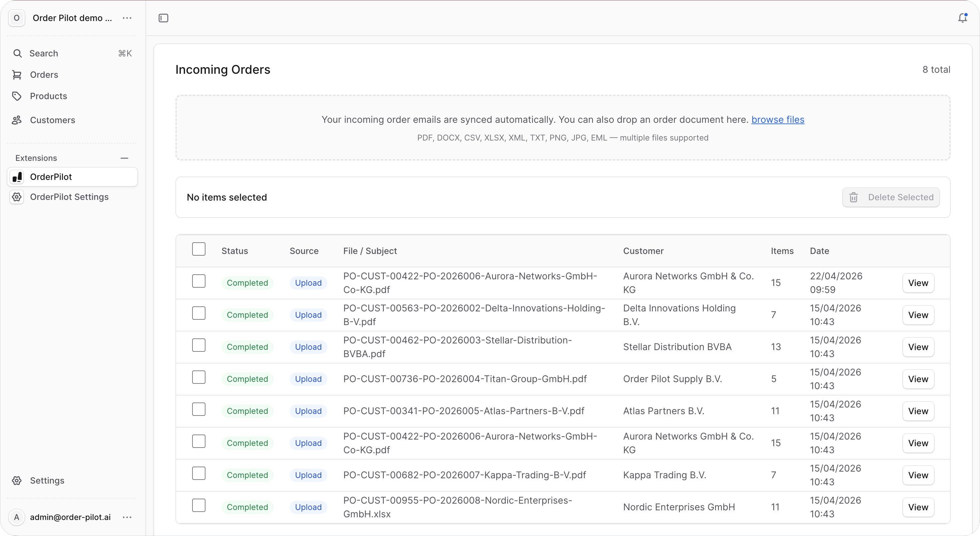The height and width of the screenshot is (536, 980).
Task: Open Products in the sidebar
Action: [x=72, y=96]
